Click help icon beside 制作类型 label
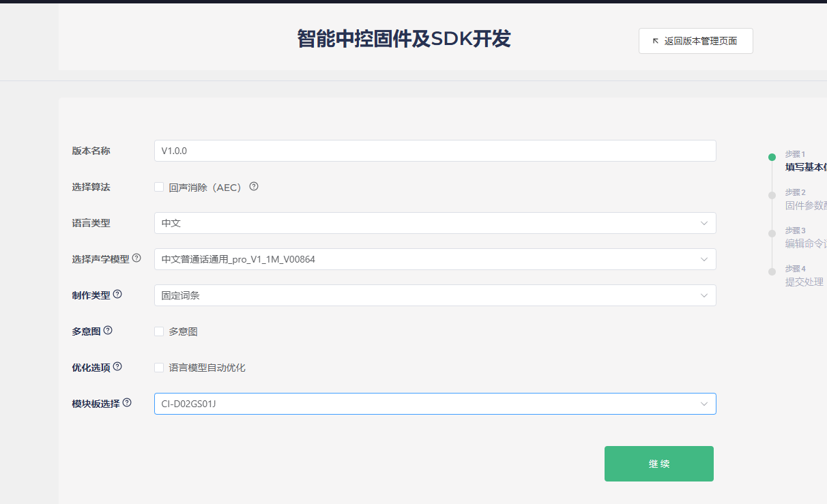Screen dimensions: 827x504 117,294
